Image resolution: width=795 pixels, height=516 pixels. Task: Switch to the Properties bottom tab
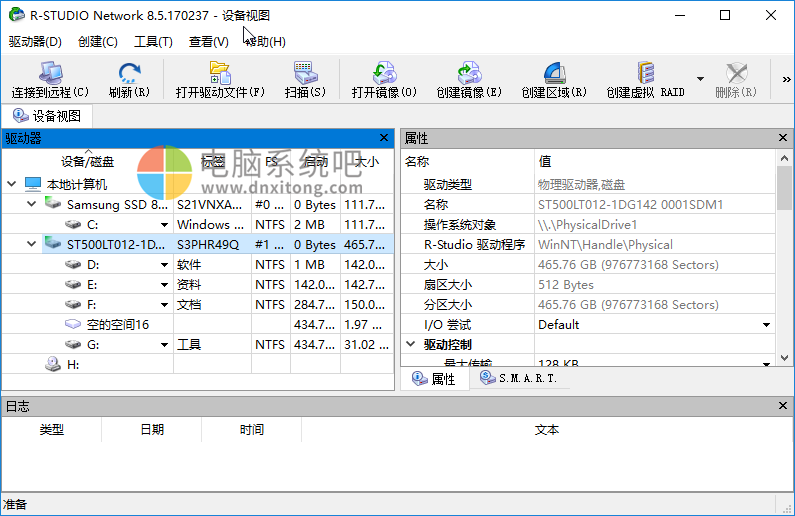[x=434, y=379]
